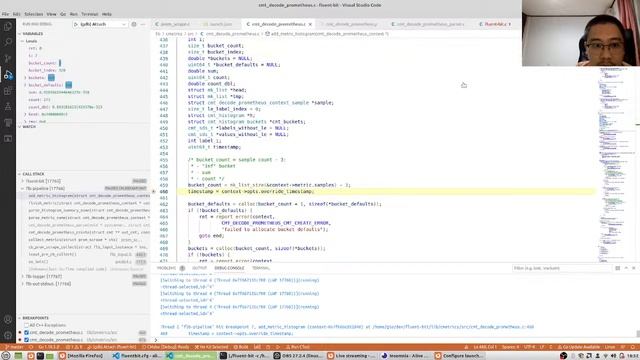Image resolution: width=640 pixels, height=360 pixels.
Task: Switch to the OUTPUT panel tab
Action: click(x=200, y=268)
